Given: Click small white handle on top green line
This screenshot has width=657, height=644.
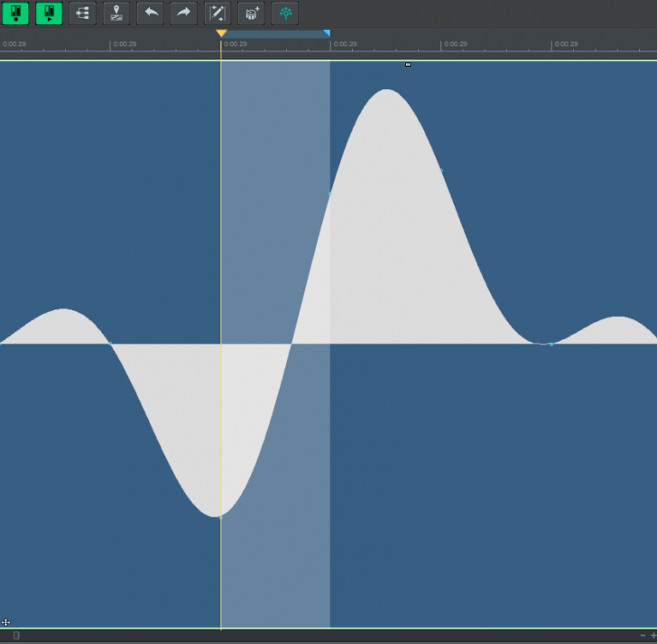Looking at the screenshot, I should pos(408,64).
